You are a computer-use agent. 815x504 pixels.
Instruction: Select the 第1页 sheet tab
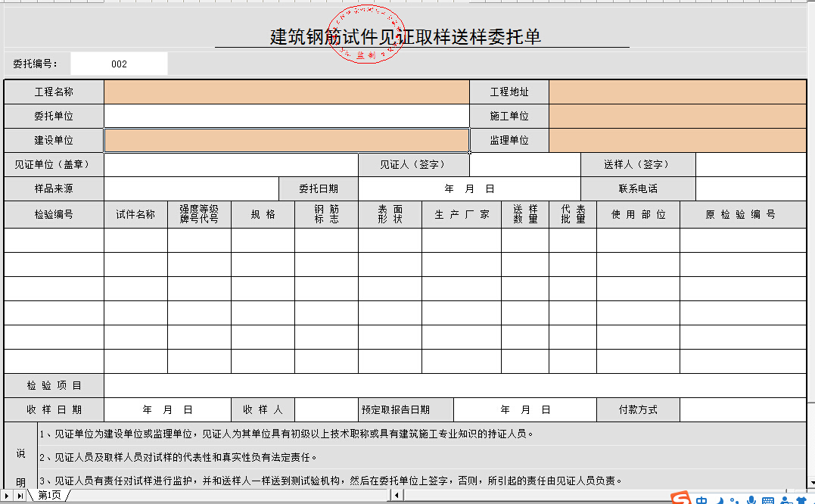pyautogui.click(x=49, y=495)
